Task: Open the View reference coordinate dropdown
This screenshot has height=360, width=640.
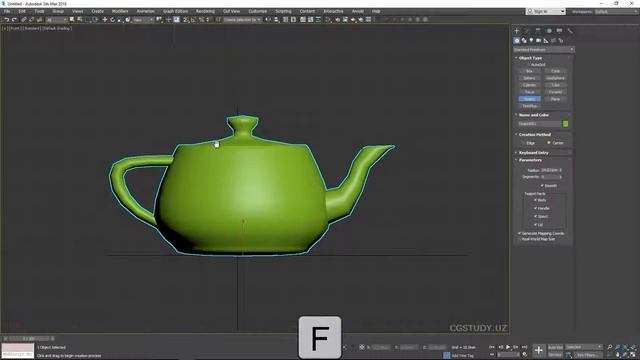Action: click(143, 20)
